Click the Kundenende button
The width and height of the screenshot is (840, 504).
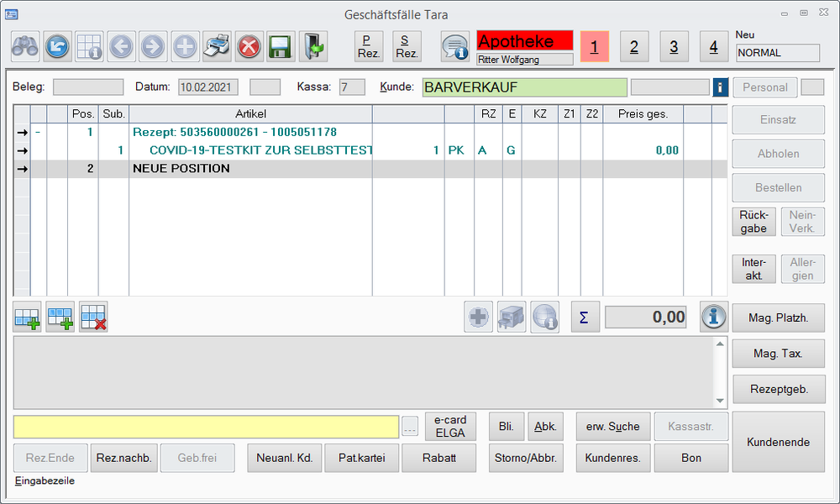click(x=777, y=442)
